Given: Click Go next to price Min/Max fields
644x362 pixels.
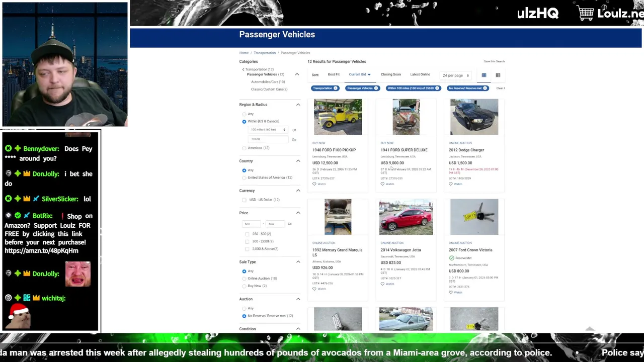Looking at the screenshot, I should click(x=289, y=224).
